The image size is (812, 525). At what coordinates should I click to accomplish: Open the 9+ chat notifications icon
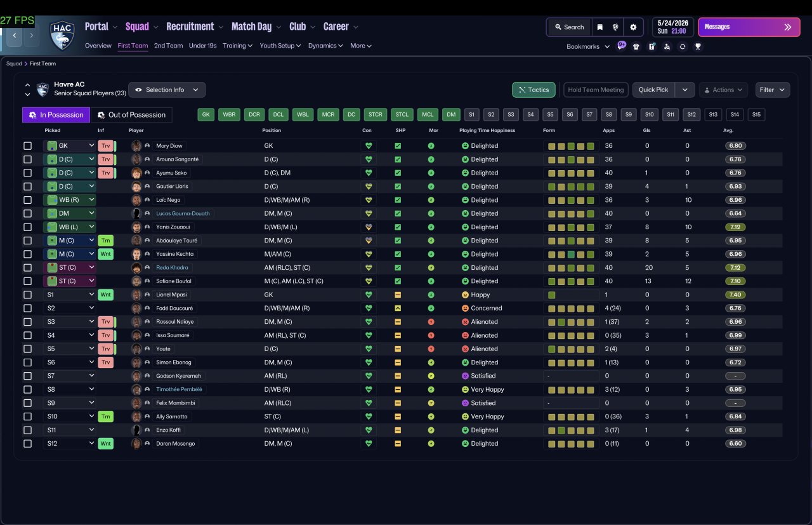pos(622,46)
